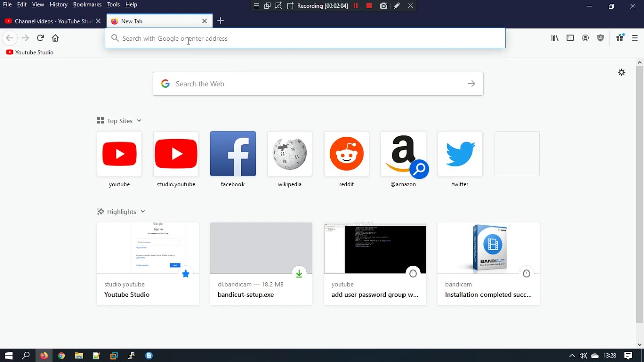The image size is (644, 362).
Task: Stop the Bandicam recording
Action: (x=369, y=6)
